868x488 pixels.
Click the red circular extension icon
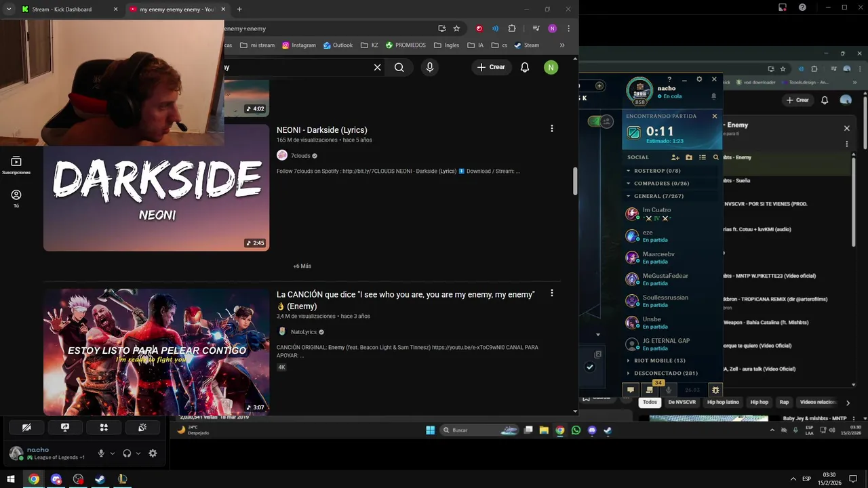(479, 28)
